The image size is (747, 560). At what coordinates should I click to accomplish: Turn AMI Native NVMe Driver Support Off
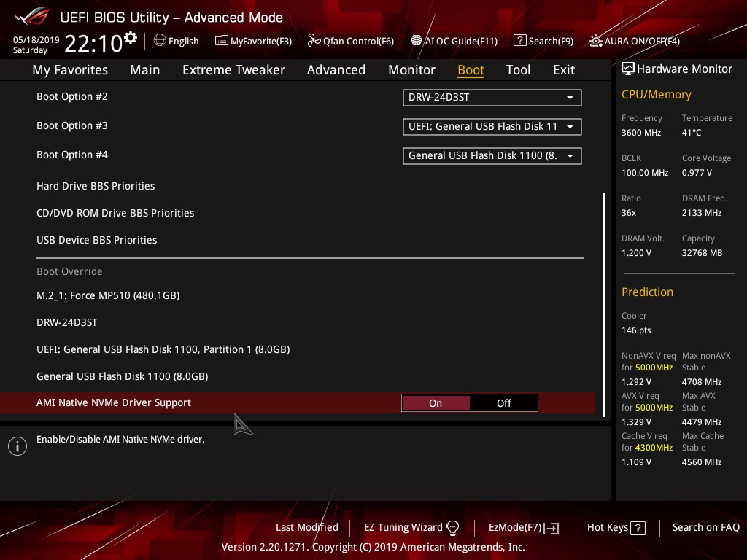point(503,402)
